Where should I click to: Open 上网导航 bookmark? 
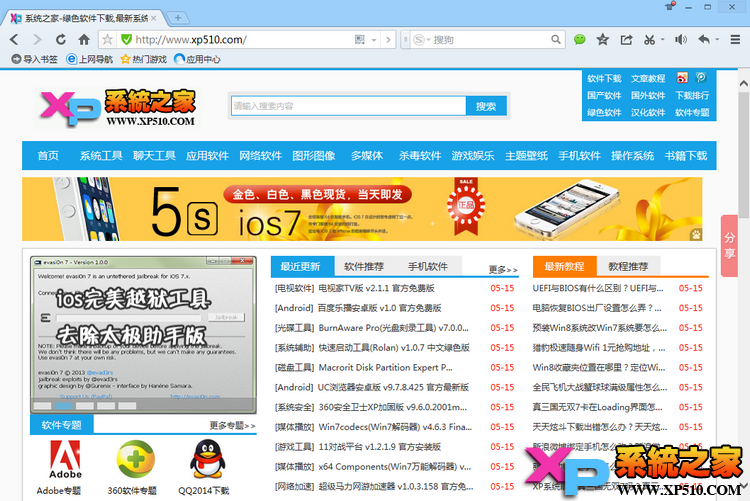coord(89,59)
